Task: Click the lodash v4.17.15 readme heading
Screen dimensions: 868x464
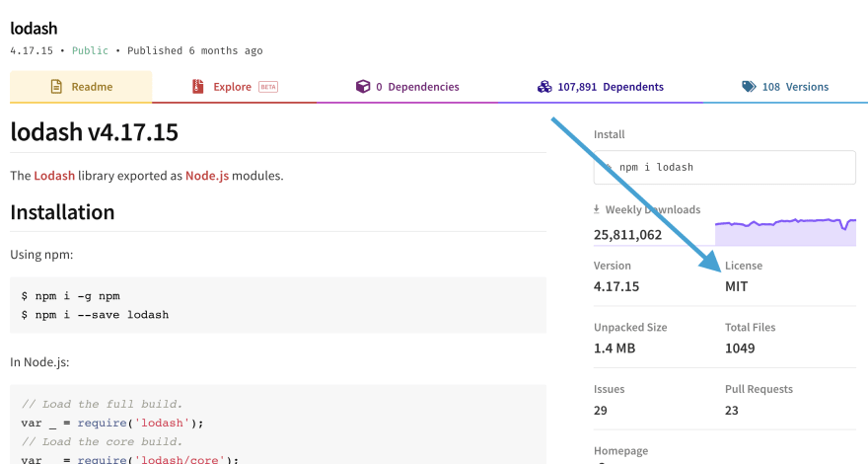Action: [94, 132]
